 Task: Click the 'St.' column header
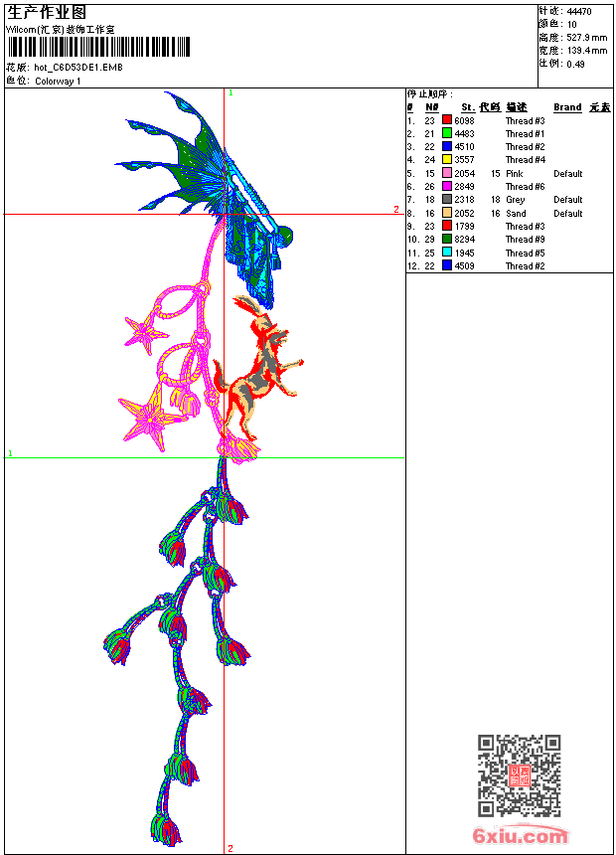pyautogui.click(x=468, y=107)
